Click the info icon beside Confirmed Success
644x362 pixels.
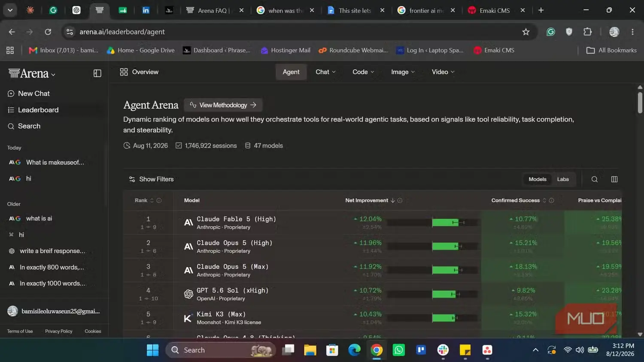click(x=551, y=200)
